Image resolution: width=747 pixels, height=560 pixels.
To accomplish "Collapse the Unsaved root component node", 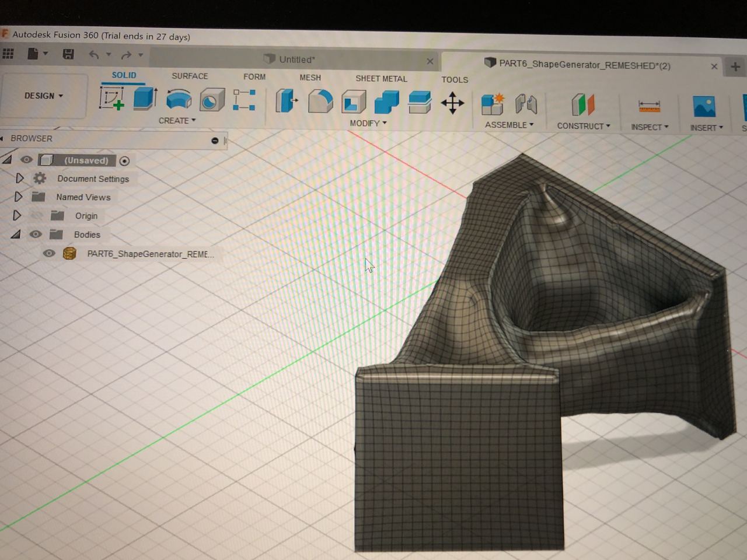I will (8, 159).
